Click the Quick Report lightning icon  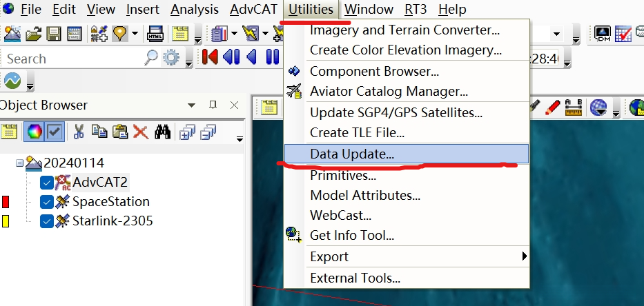click(x=250, y=34)
